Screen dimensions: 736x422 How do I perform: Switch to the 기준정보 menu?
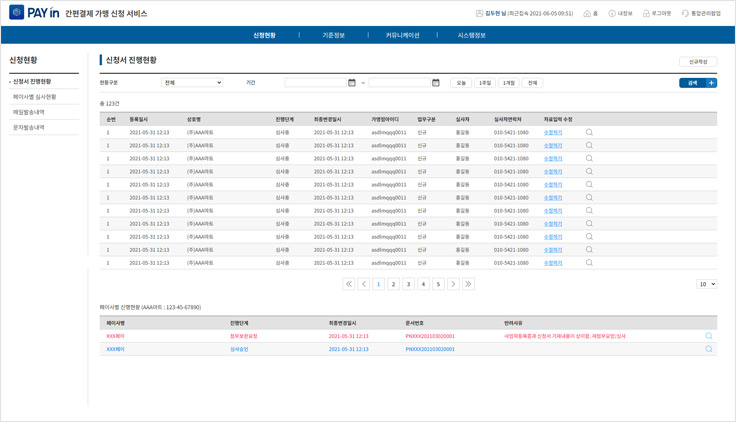point(333,35)
